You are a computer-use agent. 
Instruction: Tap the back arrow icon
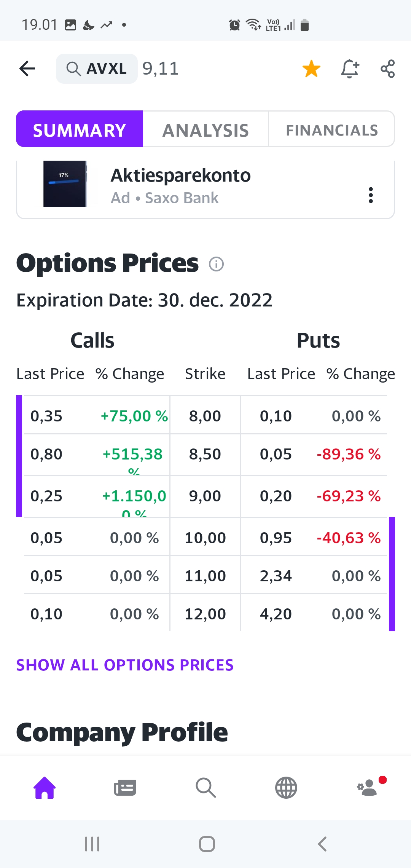[x=27, y=69]
